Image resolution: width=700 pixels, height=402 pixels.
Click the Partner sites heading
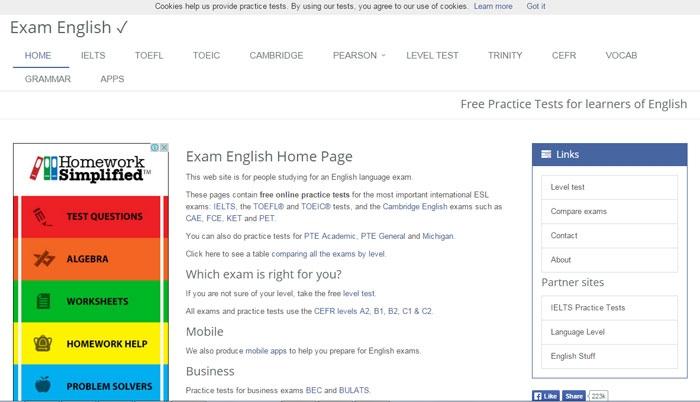573,282
